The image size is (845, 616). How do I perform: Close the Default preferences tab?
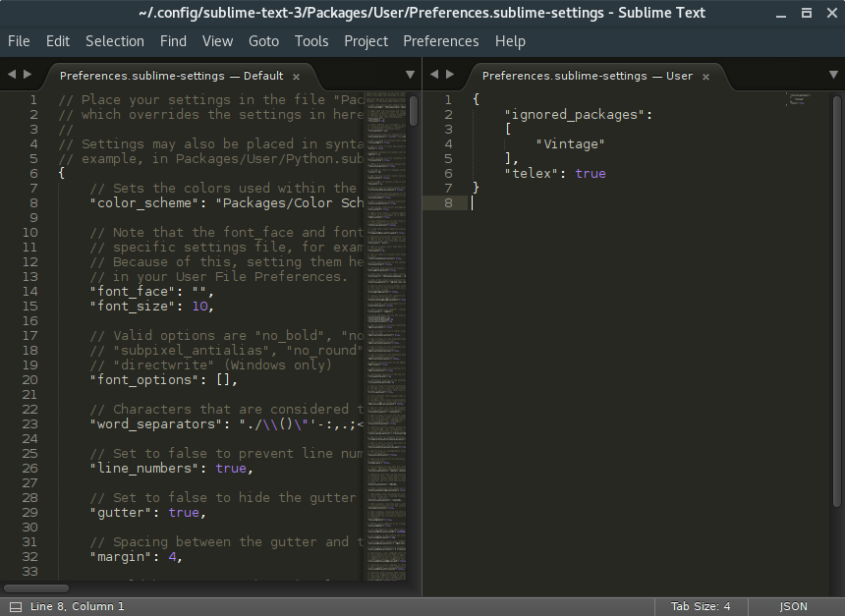(296, 74)
